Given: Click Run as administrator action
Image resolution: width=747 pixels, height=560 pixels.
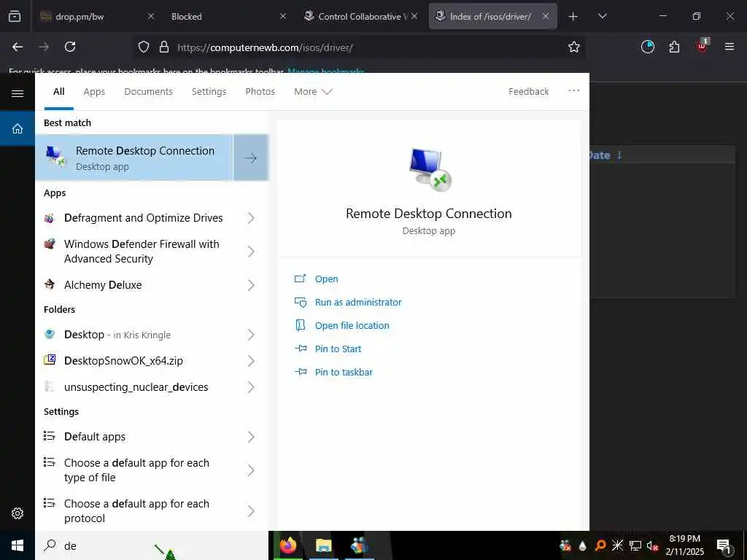Looking at the screenshot, I should [x=358, y=303].
